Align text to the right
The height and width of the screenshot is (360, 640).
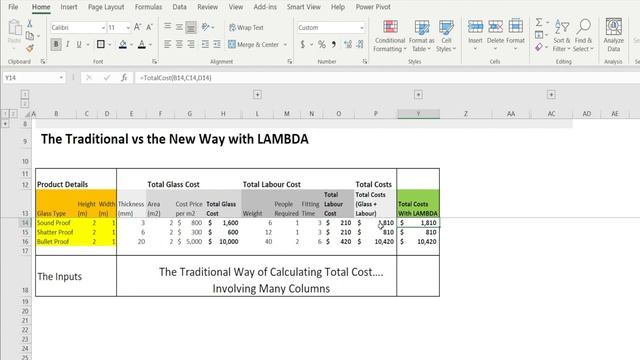coord(191,44)
